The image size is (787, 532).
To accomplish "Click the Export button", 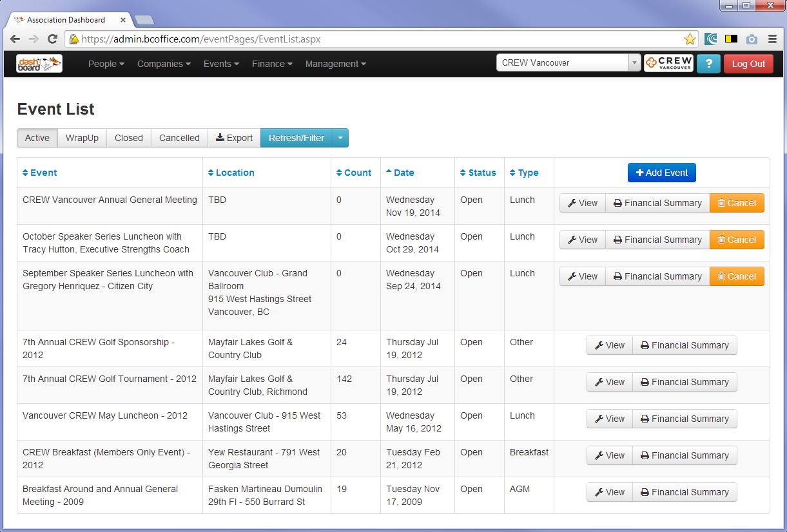I will click(x=234, y=138).
